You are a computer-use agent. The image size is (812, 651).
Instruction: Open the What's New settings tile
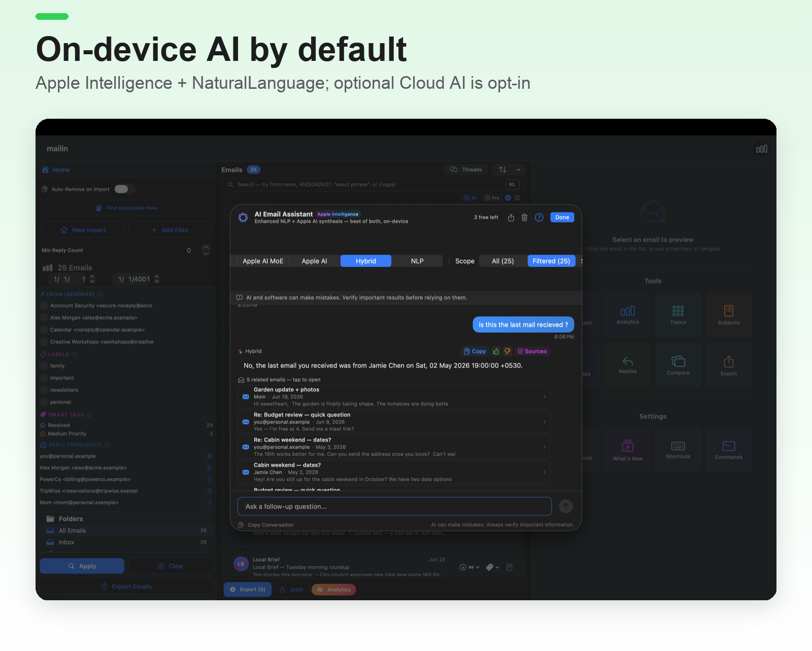(x=628, y=450)
